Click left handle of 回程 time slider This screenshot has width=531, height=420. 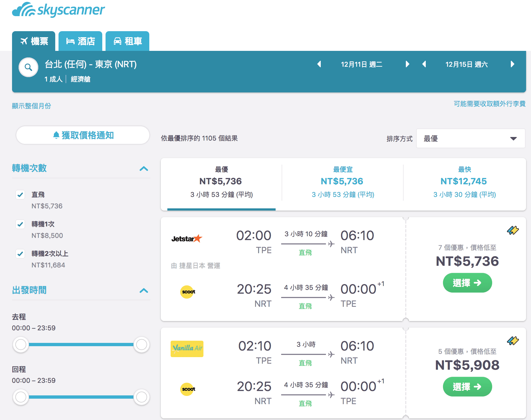coord(21,397)
